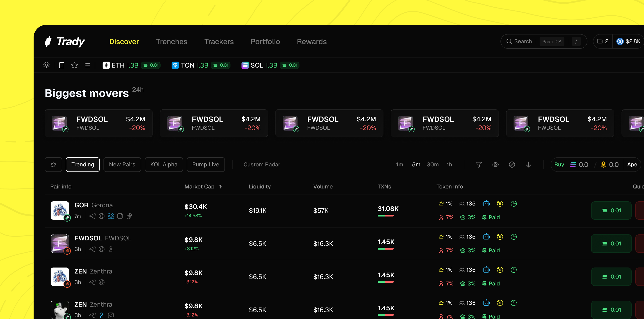Click the Trady logo
This screenshot has height=319, width=644.
point(65,41)
